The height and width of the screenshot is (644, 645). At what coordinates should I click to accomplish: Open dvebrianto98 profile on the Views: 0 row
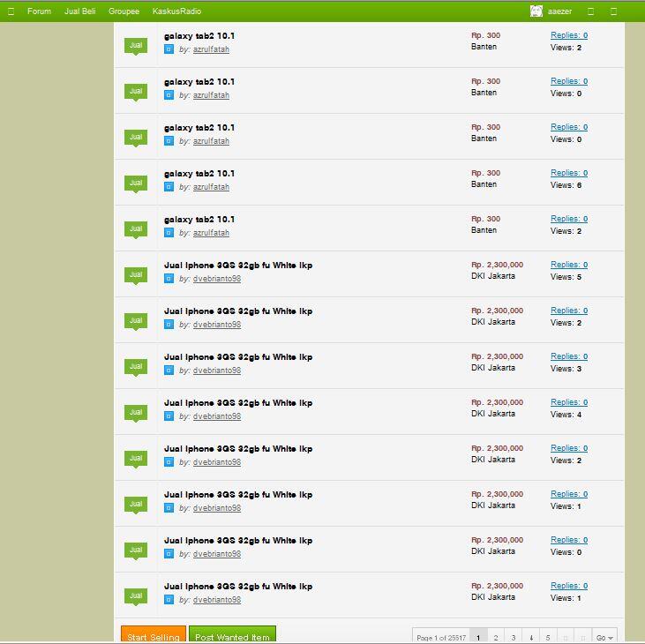tap(217, 553)
